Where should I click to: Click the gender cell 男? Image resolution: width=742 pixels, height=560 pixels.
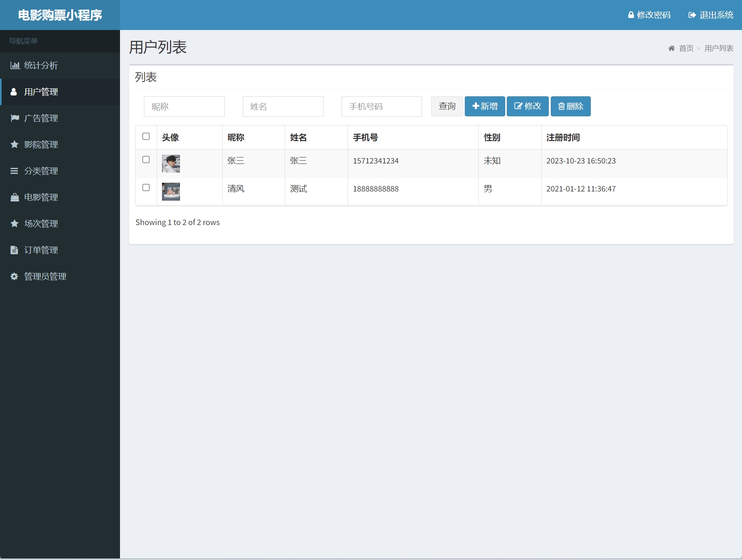488,189
